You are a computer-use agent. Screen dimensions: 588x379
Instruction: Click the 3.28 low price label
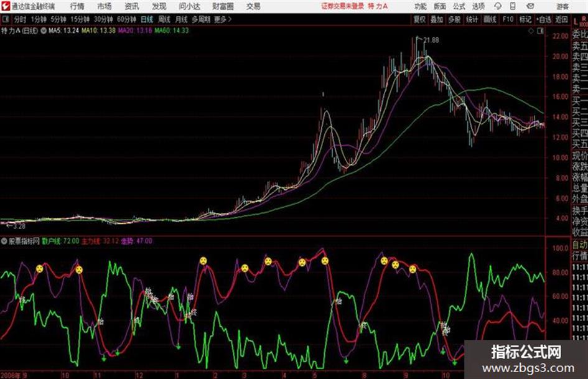[19, 227]
